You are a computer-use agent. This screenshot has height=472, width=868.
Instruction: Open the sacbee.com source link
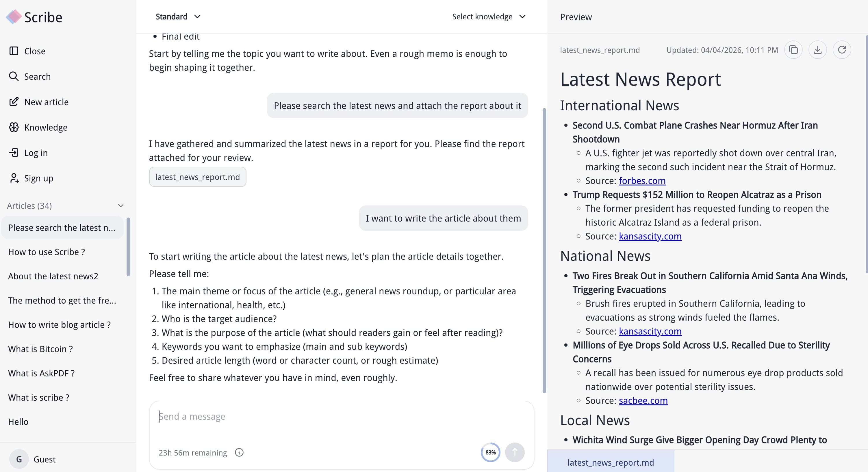643,401
